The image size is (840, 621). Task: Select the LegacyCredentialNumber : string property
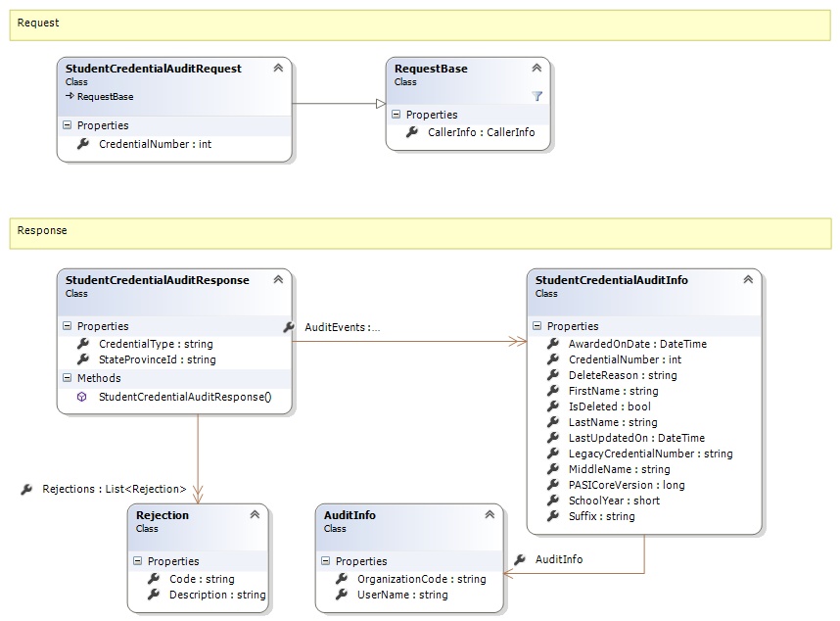click(650, 454)
